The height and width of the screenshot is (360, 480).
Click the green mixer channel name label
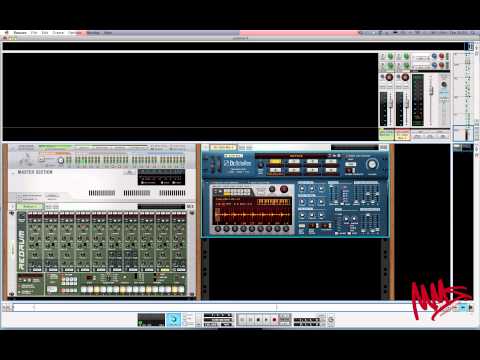(x=386, y=134)
